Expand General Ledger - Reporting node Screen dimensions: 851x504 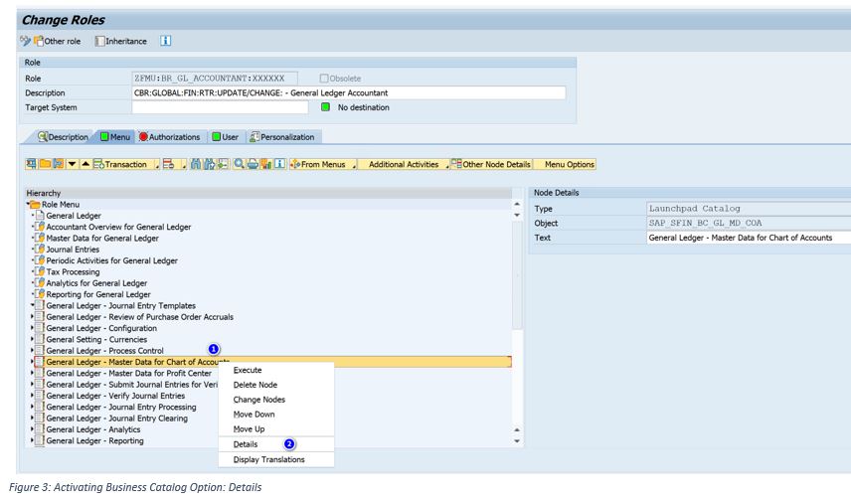32,440
